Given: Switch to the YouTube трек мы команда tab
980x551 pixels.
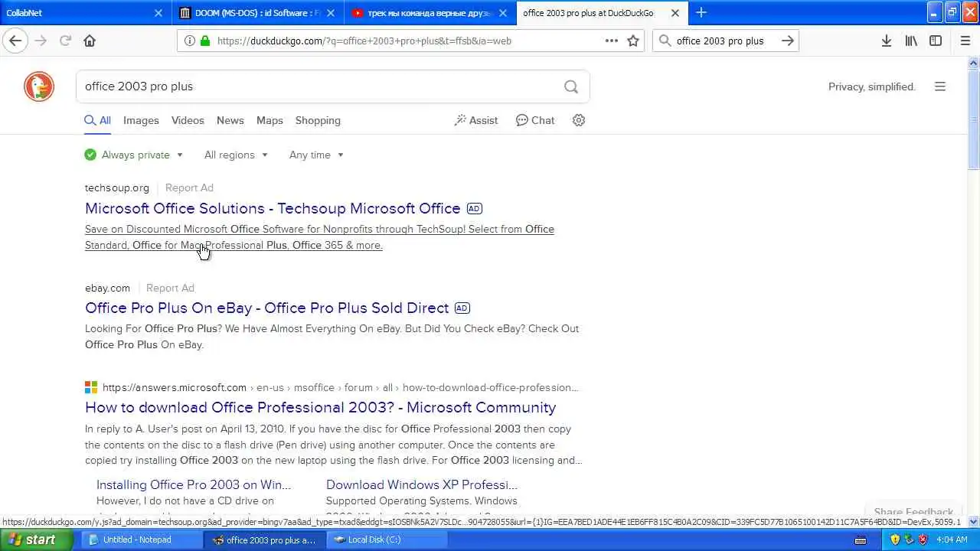Looking at the screenshot, I should 430,13.
